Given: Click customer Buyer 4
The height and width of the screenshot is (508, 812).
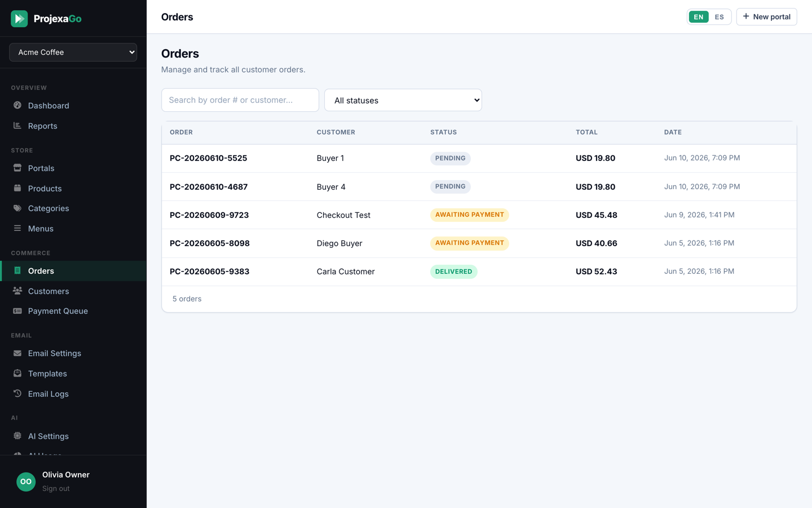Looking at the screenshot, I should tap(331, 187).
